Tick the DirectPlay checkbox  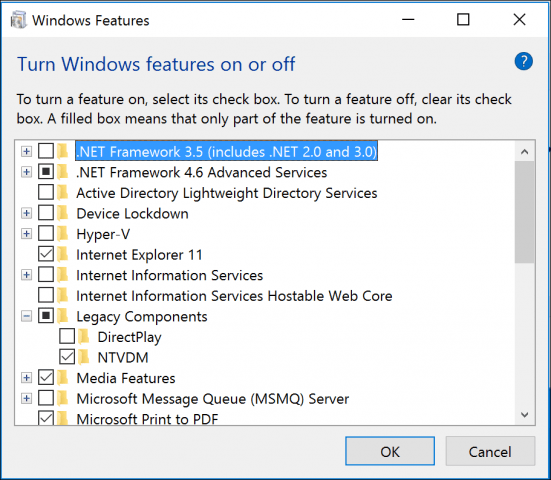[67, 337]
